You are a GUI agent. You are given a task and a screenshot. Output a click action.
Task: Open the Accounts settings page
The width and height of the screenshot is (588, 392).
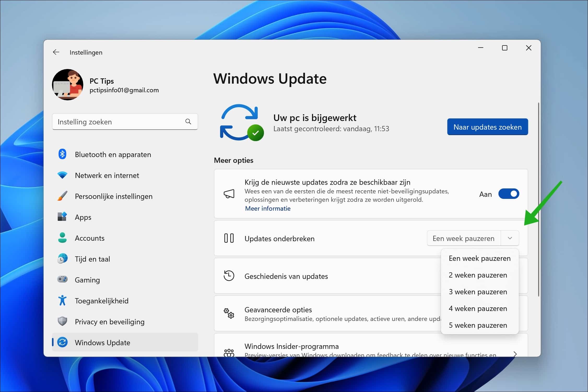(125, 238)
